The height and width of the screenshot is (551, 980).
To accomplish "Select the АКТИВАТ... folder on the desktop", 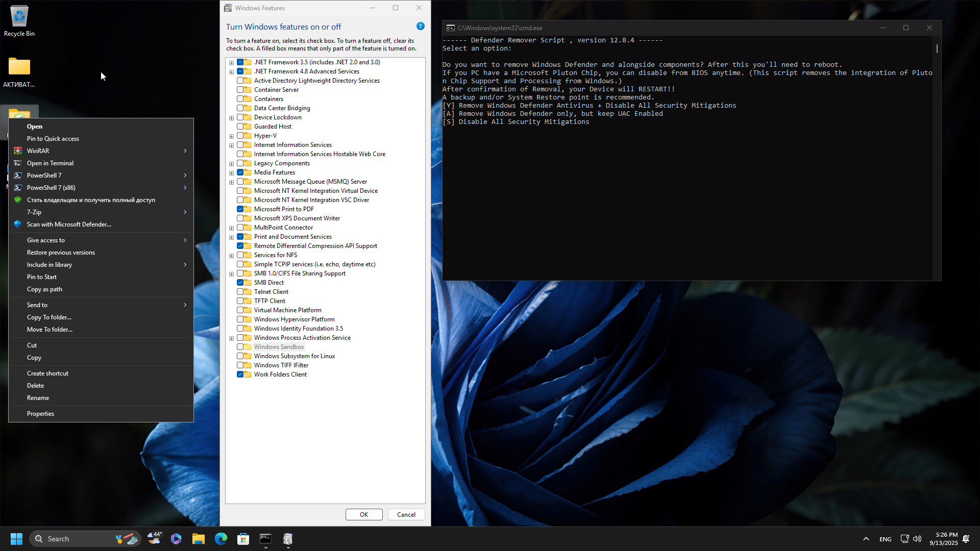I will [x=19, y=71].
